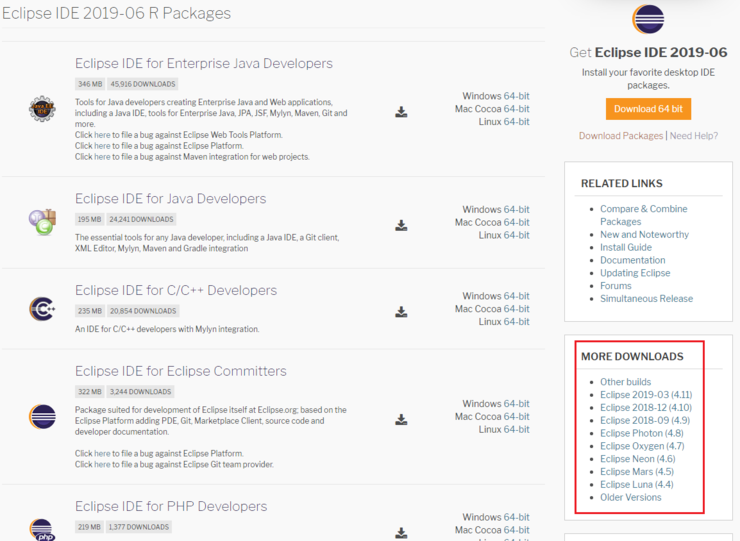
Task: Open the New and Noteworthy link
Action: point(644,235)
